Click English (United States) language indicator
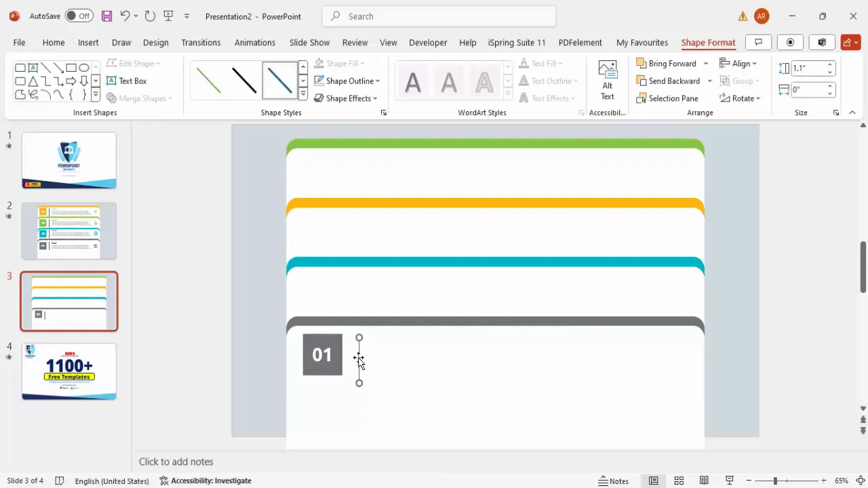Viewport: 868px width, 488px height. [112, 481]
